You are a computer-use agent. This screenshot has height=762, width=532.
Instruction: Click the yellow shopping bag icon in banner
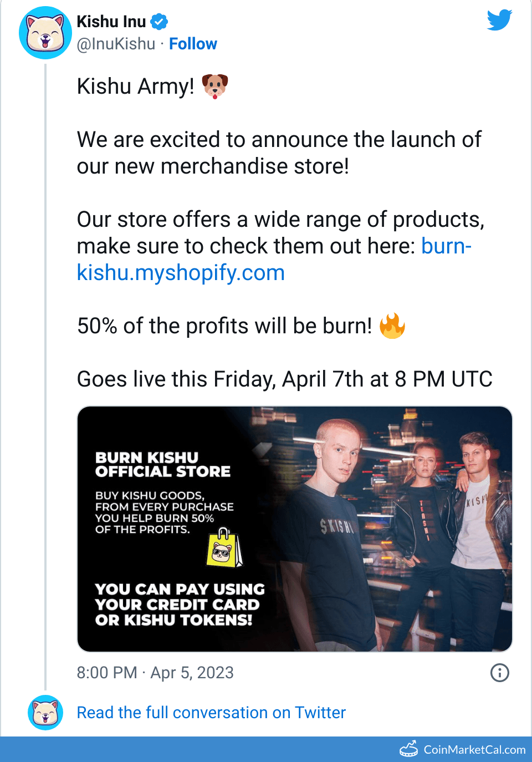pos(224,548)
